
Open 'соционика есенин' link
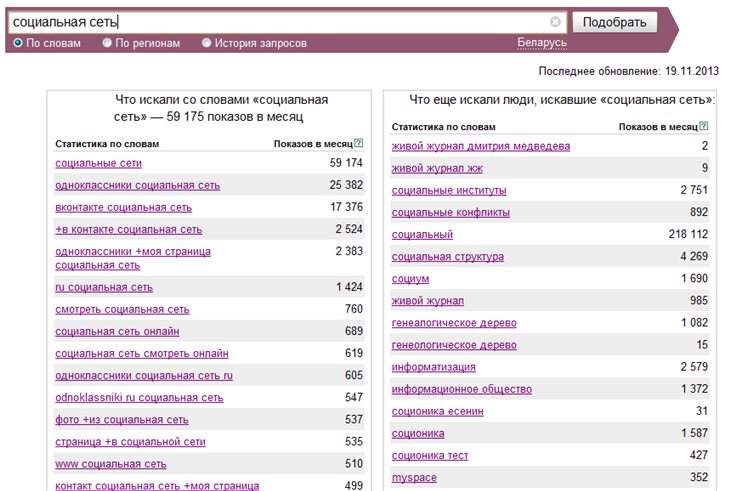(x=438, y=411)
